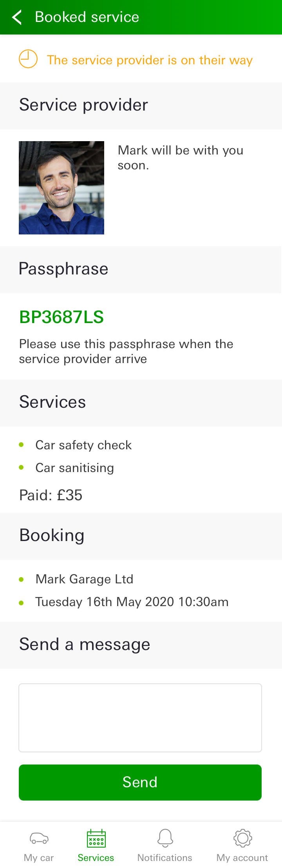Click the Paid: £35 amount
The height and width of the screenshot is (868, 282).
click(51, 495)
